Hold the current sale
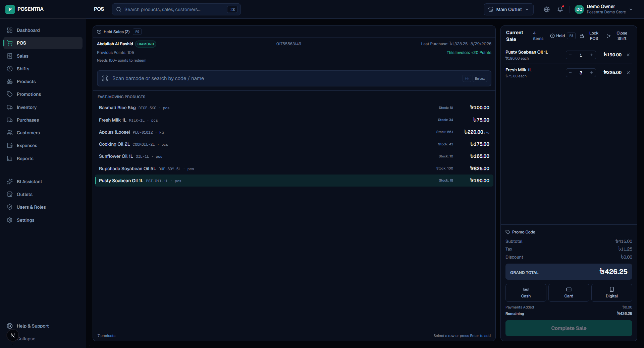Screen dimensions: 644x348 coord(562,36)
